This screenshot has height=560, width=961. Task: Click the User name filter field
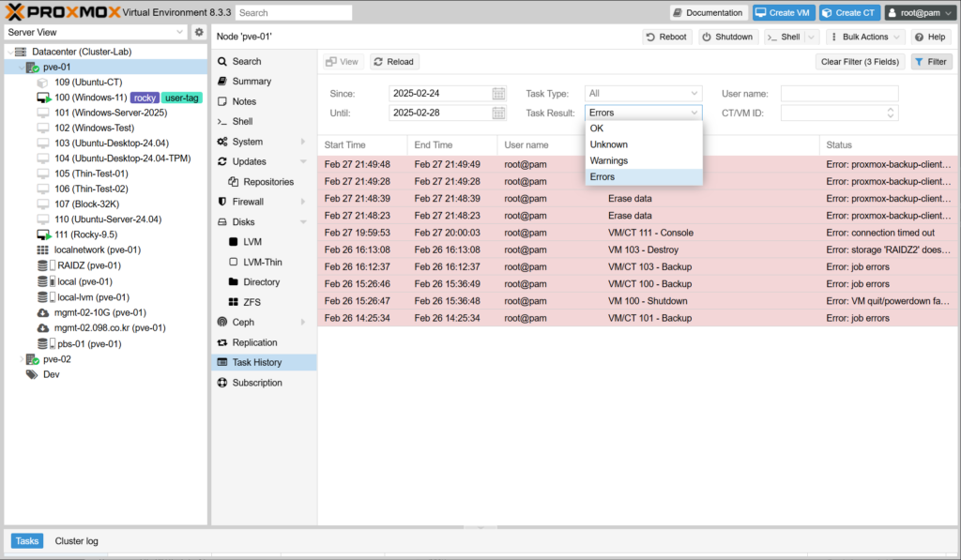point(839,94)
